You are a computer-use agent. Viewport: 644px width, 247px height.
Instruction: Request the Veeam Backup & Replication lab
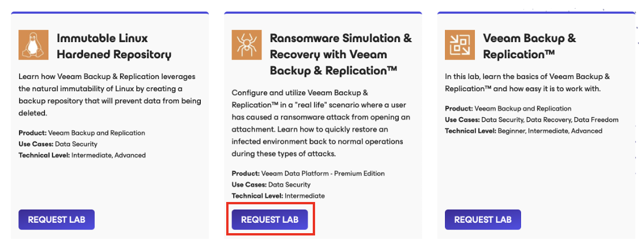(x=483, y=219)
